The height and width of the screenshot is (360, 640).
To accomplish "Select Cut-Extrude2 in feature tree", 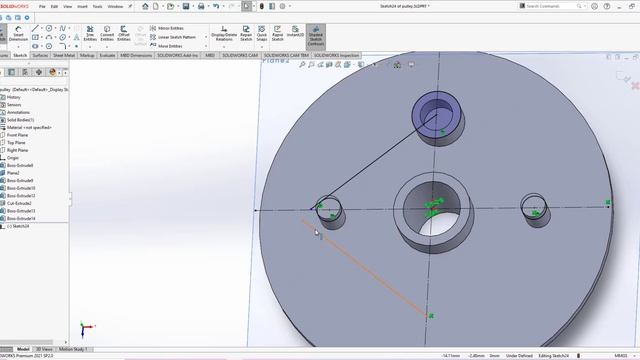I will pos(19,203).
